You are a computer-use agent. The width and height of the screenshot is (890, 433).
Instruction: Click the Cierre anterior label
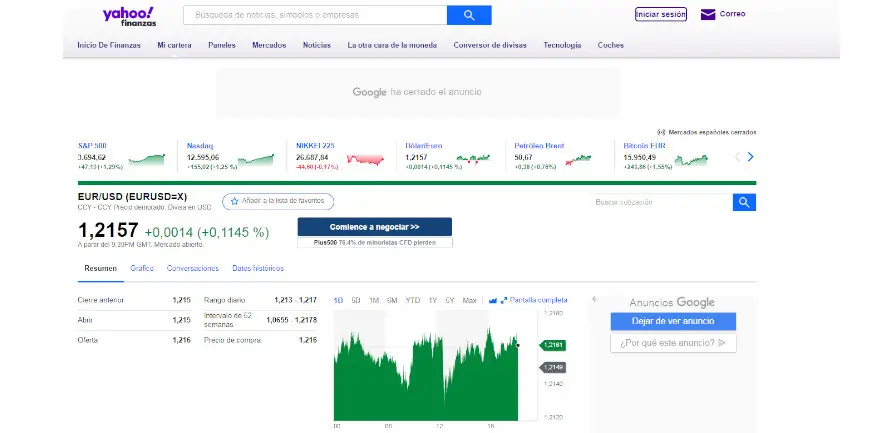100,300
